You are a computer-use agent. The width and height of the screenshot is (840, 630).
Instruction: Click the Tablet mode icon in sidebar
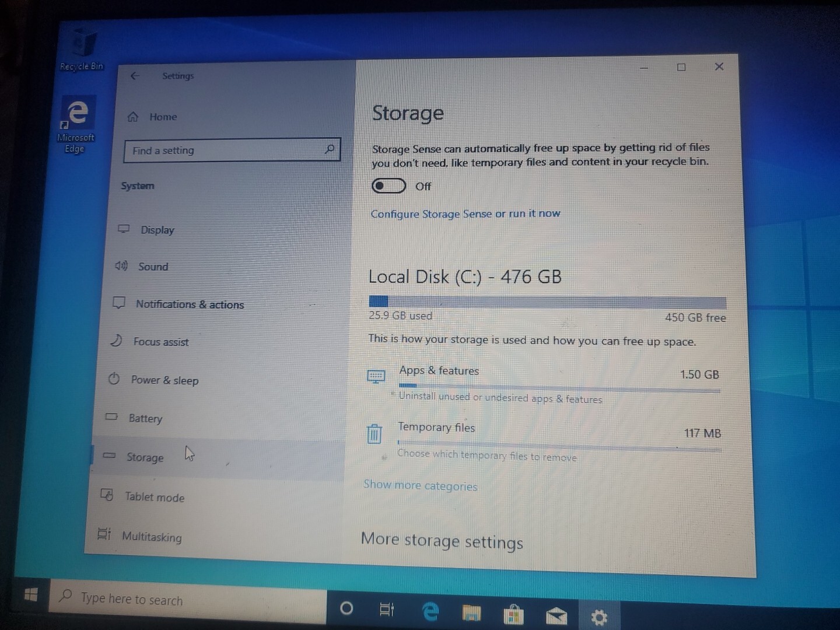coord(107,495)
